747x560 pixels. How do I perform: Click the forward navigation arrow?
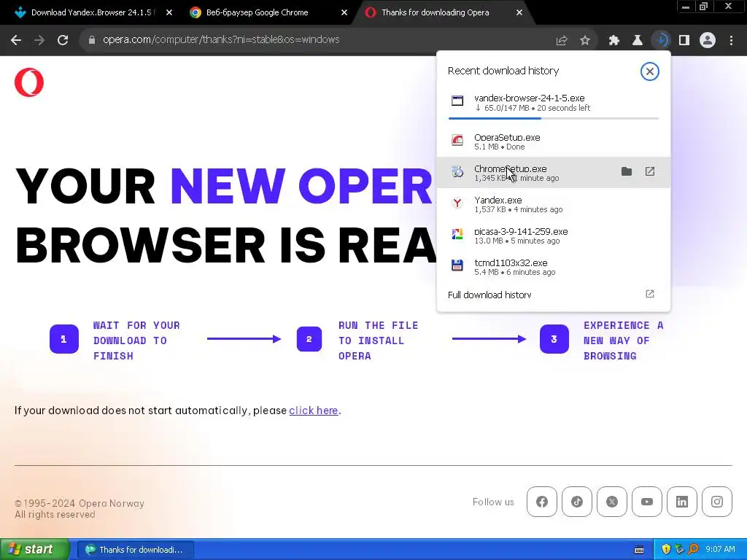39,40
